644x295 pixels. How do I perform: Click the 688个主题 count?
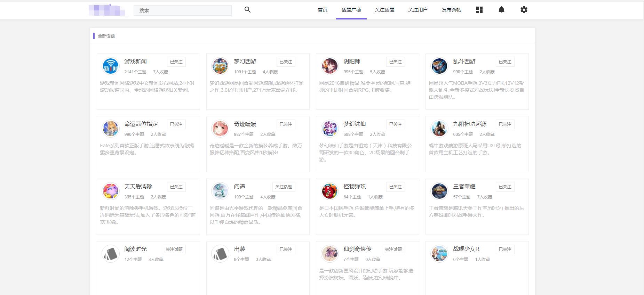[x=353, y=134]
